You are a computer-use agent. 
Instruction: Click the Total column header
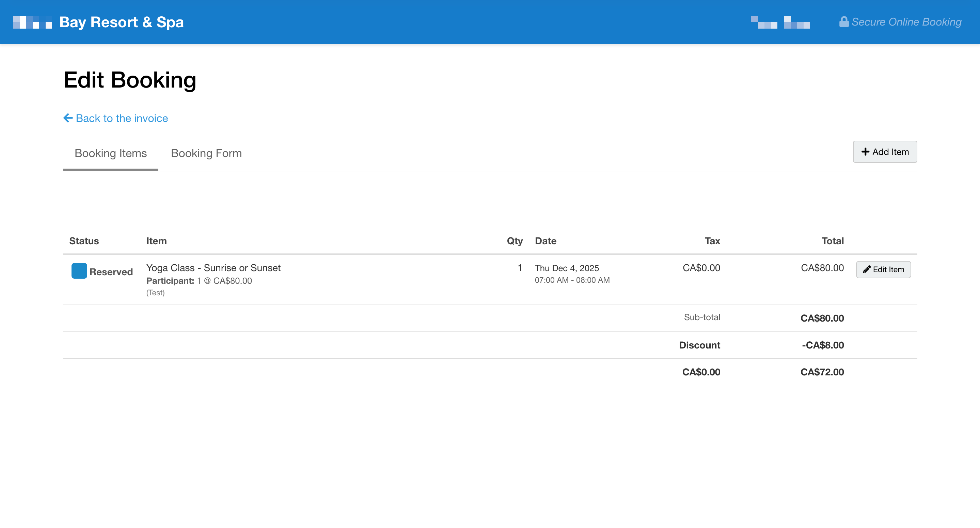coord(833,241)
